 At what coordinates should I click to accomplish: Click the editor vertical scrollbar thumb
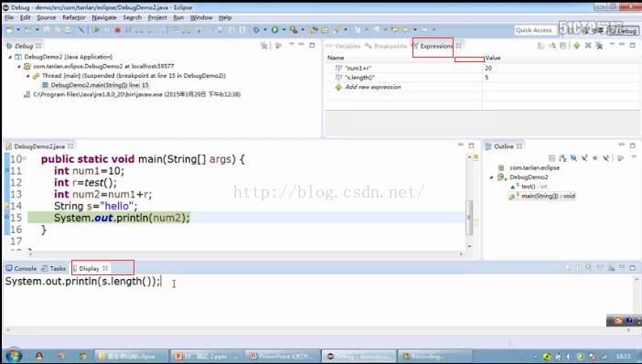tap(469, 217)
